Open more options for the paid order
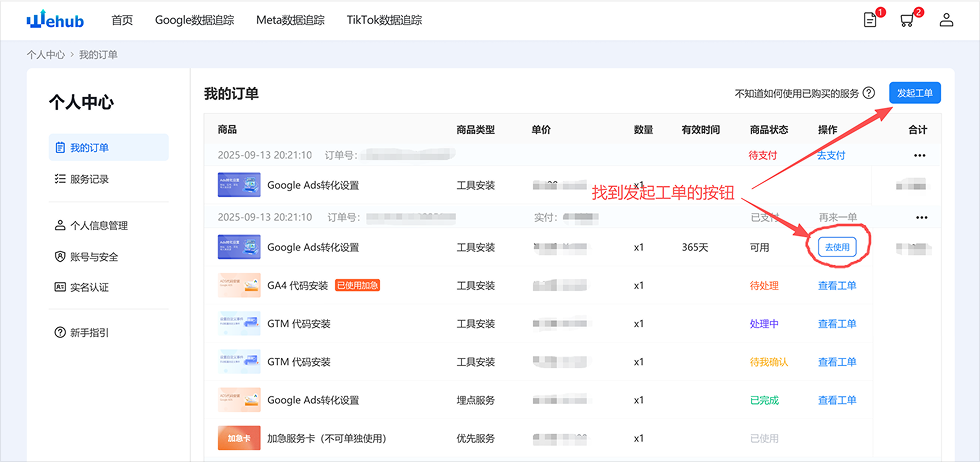The image size is (980, 463). point(919,217)
